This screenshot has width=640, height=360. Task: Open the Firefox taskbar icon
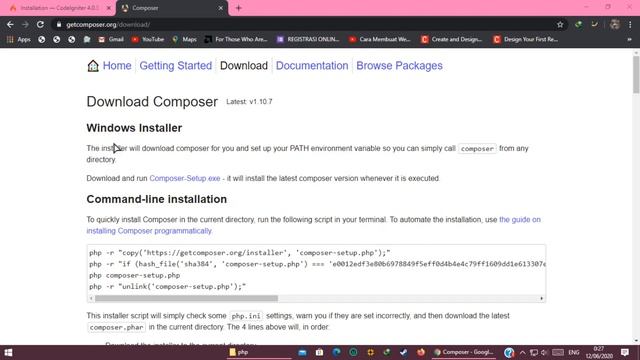421,352
